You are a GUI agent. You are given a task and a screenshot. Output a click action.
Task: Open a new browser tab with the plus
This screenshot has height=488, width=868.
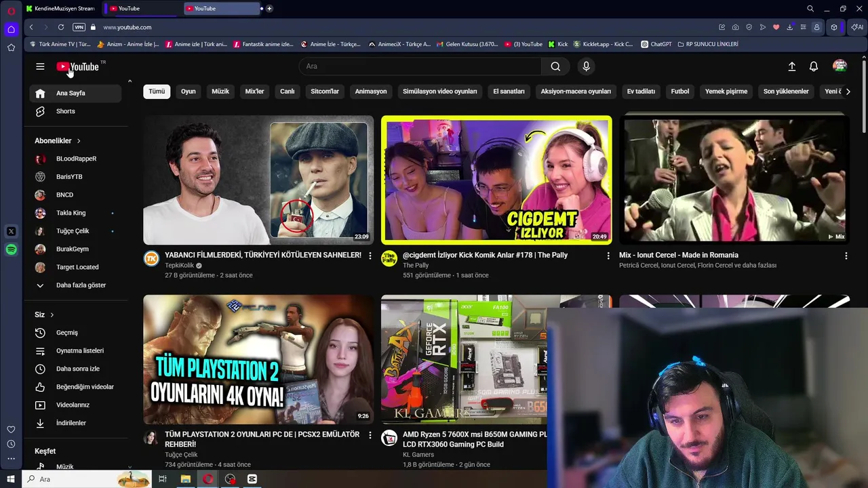269,9
